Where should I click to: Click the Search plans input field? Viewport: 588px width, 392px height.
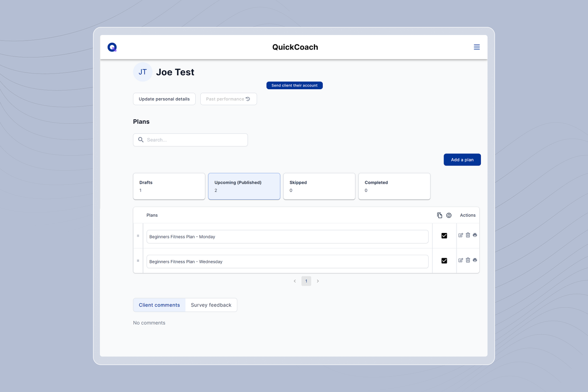(x=191, y=139)
